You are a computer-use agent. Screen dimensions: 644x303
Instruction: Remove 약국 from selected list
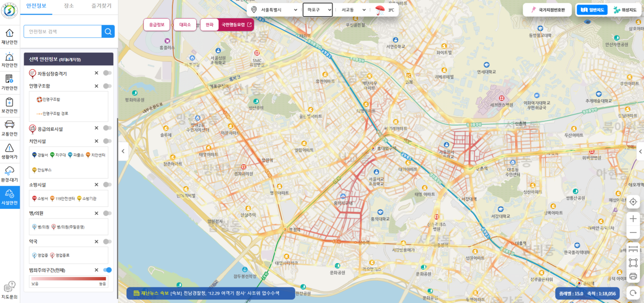coord(97,242)
